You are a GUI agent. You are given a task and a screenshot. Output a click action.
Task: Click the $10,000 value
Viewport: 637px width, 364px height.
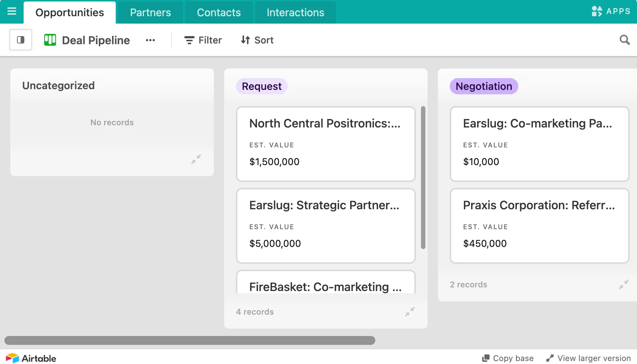pos(481,162)
